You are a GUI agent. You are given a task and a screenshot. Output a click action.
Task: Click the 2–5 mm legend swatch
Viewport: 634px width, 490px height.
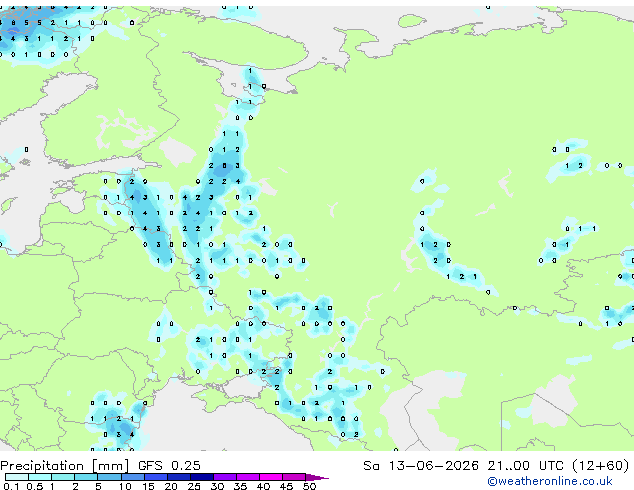click(x=86, y=477)
